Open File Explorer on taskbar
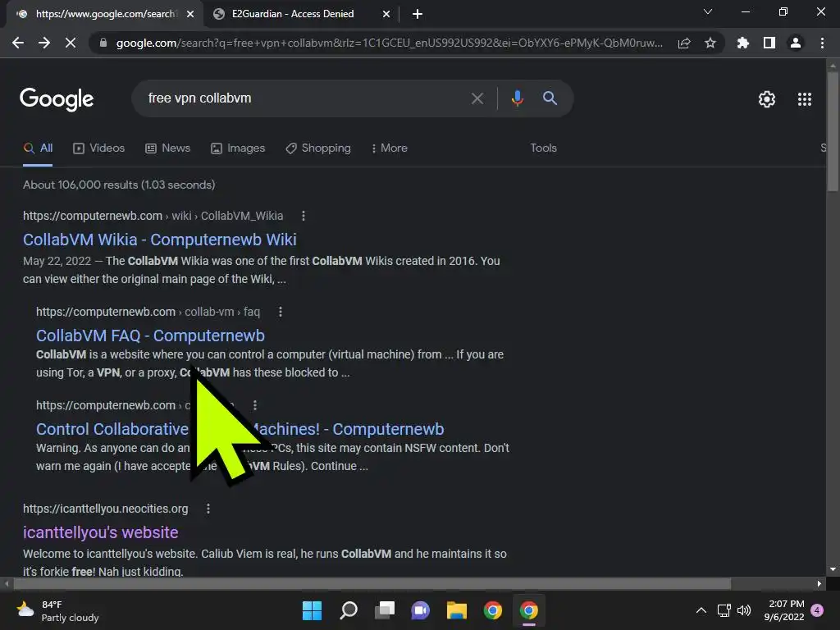The image size is (840, 630). (456, 610)
